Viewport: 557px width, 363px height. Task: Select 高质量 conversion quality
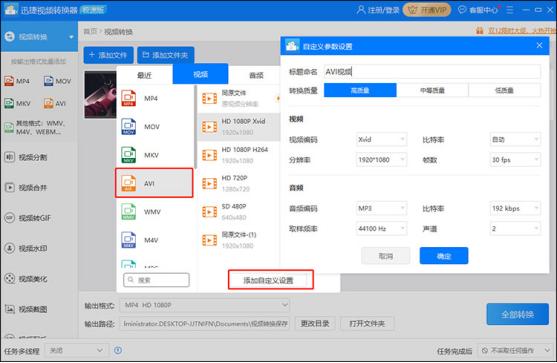click(360, 90)
